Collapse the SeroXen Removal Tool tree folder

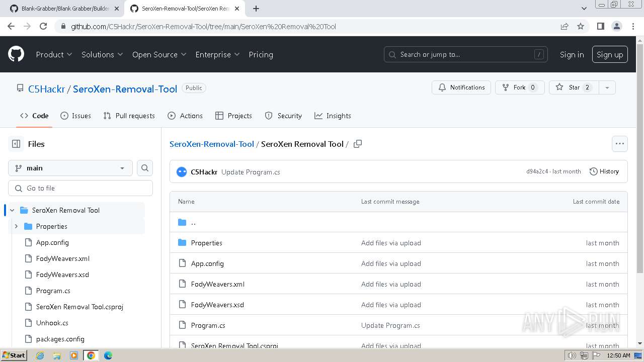click(x=12, y=210)
